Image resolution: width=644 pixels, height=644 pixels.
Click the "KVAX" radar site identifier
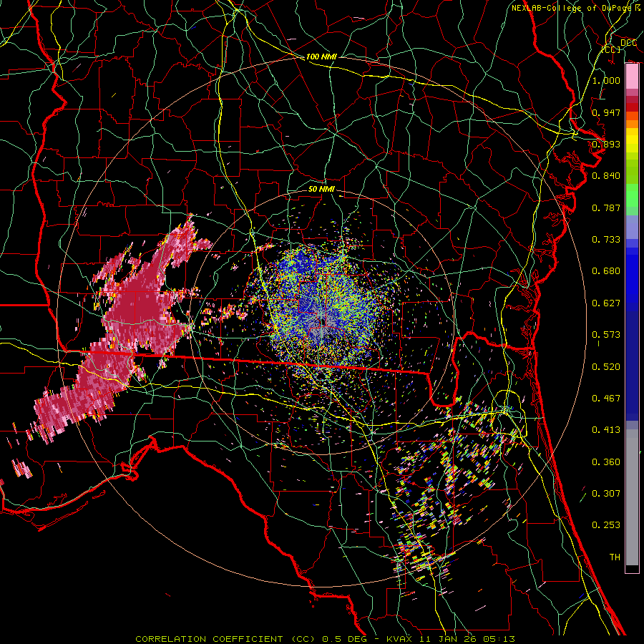coord(399,639)
